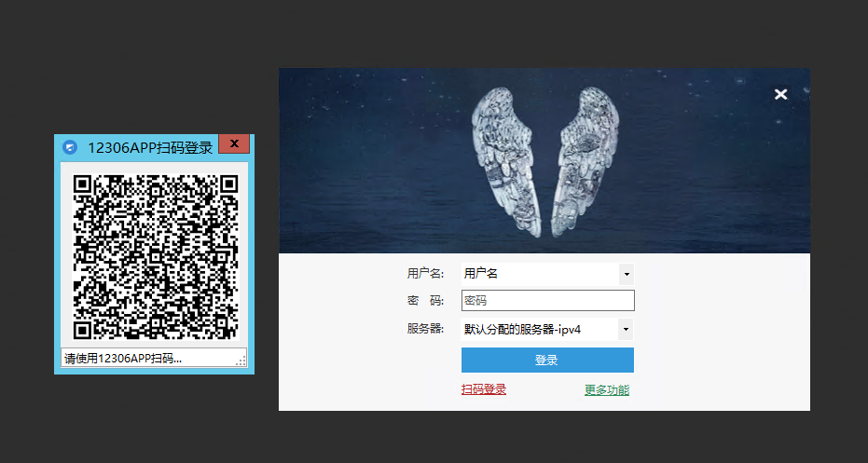Click the 请使用12306APP扫码... status text
The height and width of the screenshot is (463, 868).
[x=123, y=359]
